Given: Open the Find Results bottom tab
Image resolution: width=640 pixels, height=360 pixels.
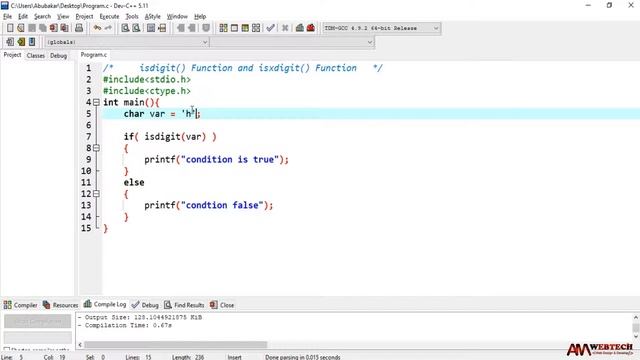Looking at the screenshot, I should (184, 305).
